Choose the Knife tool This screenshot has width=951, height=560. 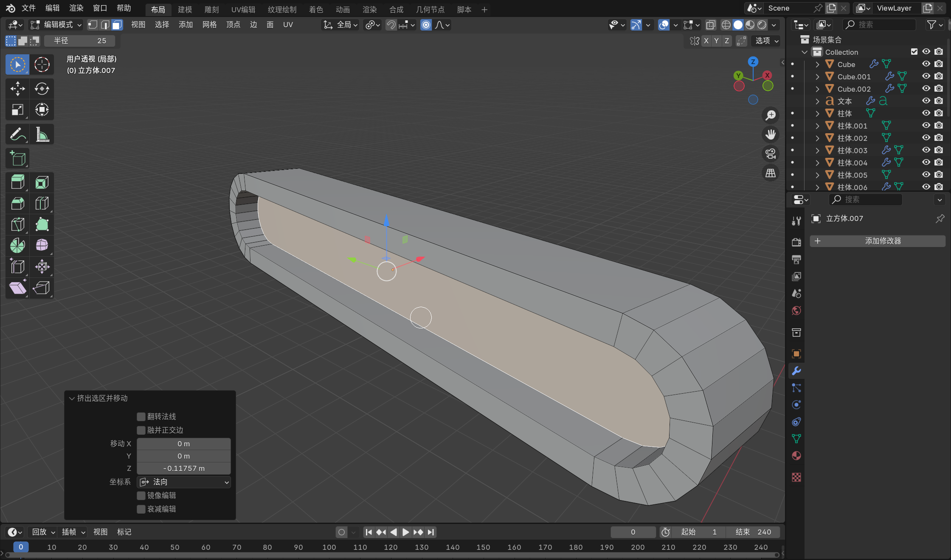pos(17,224)
